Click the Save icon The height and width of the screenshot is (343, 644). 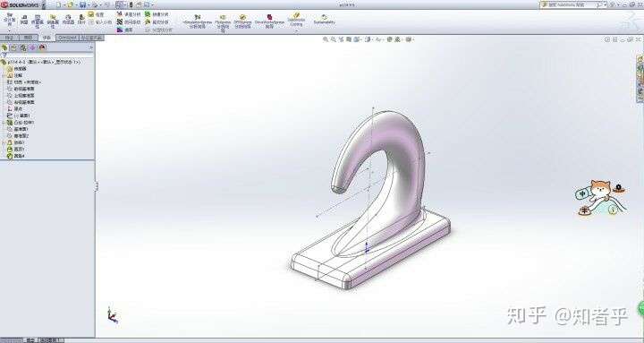coord(82,5)
